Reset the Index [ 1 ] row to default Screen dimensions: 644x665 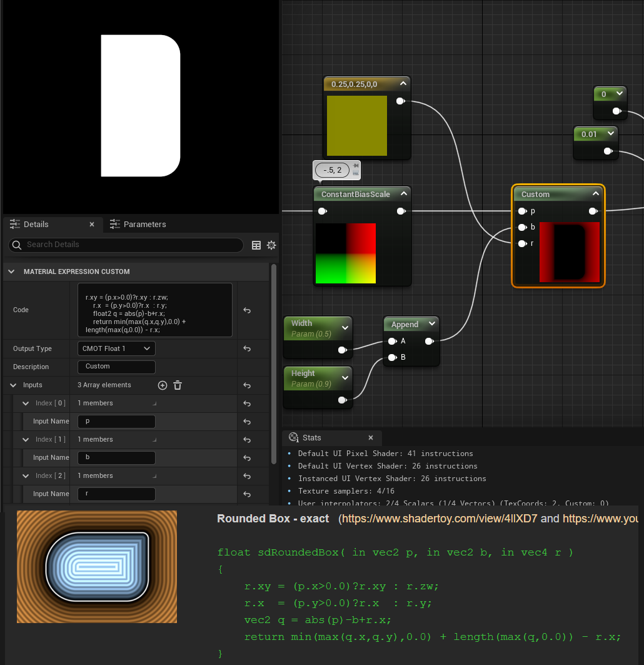(247, 440)
